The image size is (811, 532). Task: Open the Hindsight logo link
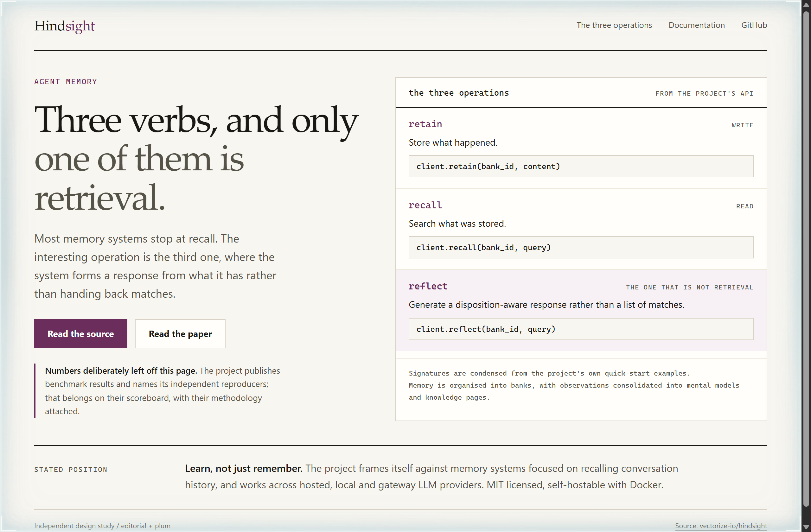tap(64, 26)
